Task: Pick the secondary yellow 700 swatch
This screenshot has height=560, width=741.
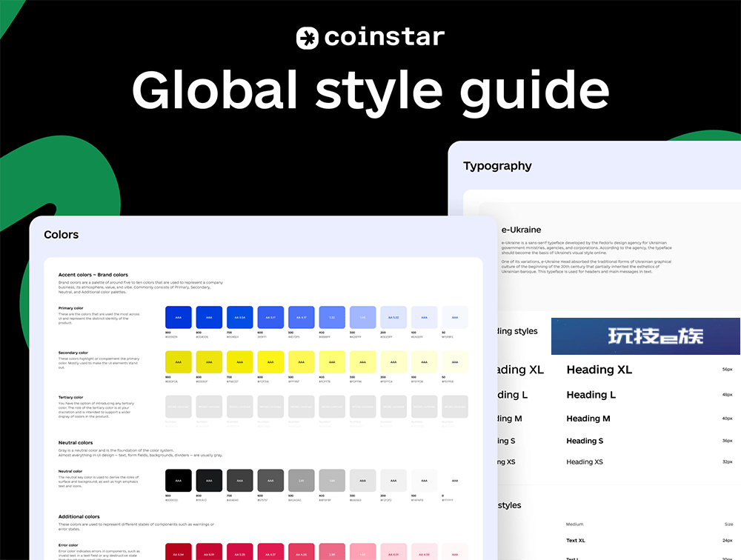Action: [x=239, y=362]
